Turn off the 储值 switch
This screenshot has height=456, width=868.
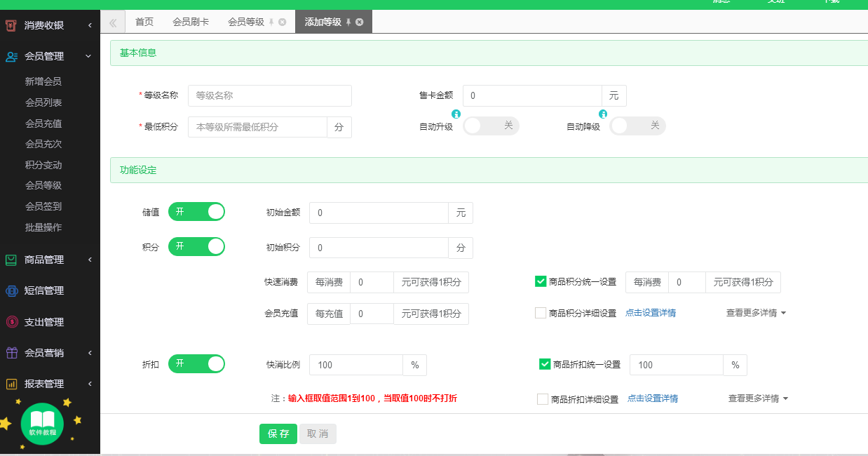click(x=196, y=211)
